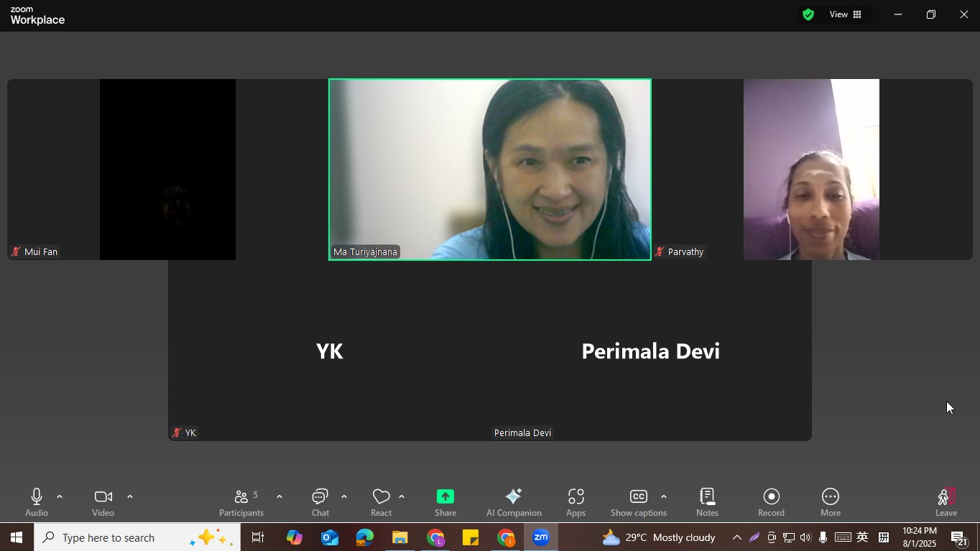Open the Chat panel
The height and width of the screenshot is (551, 980).
320,501
